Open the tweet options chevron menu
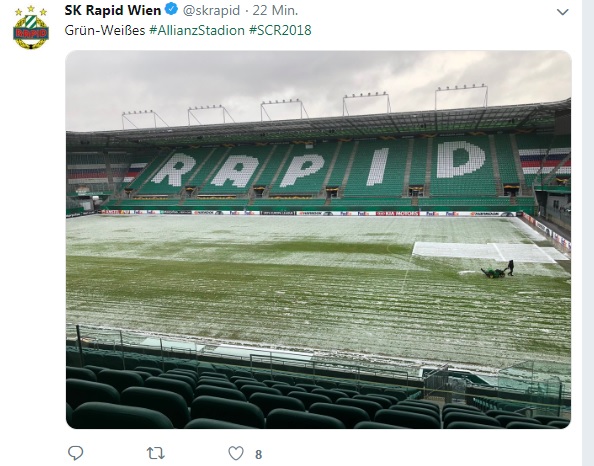The width and height of the screenshot is (594, 466). click(x=563, y=12)
